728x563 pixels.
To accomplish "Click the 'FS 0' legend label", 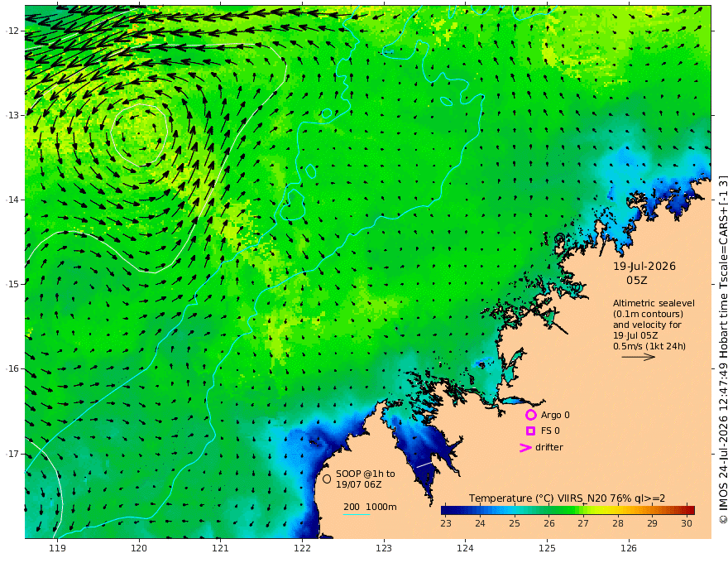I will point(550,431).
